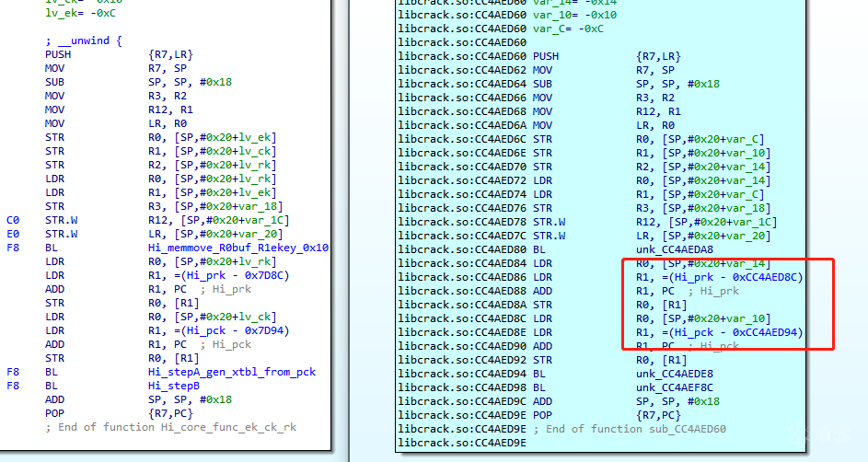
Task: Select POP mnemonic in the left listing
Action: (55, 414)
